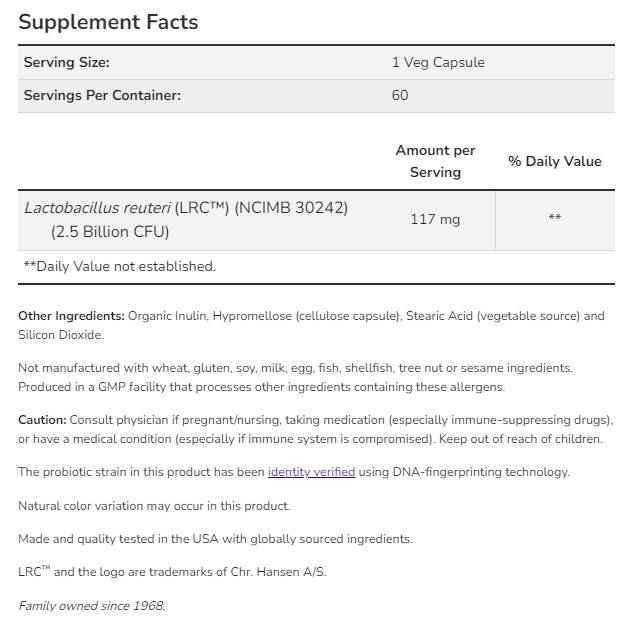This screenshot has height=622, width=633.
Task: Click the Family owned since 1968 text
Action: (x=92, y=606)
